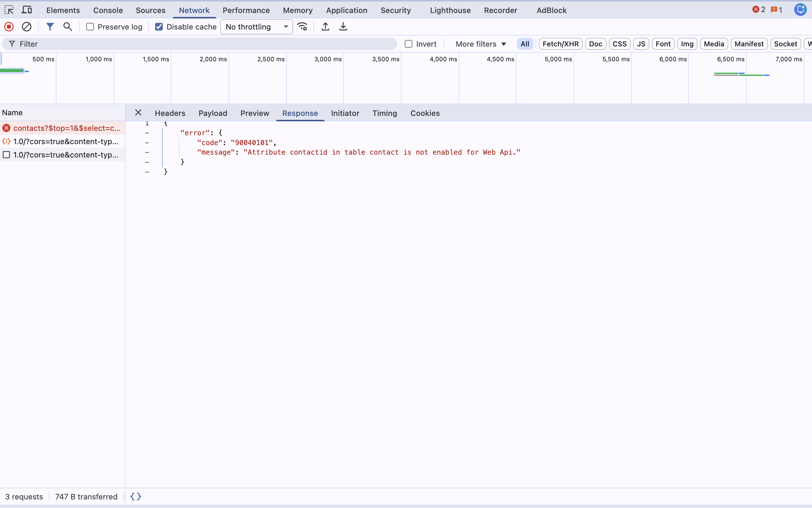Screen dimensions: 812x508
Task: Enable the Preserve log checkbox
Action: 90,27
